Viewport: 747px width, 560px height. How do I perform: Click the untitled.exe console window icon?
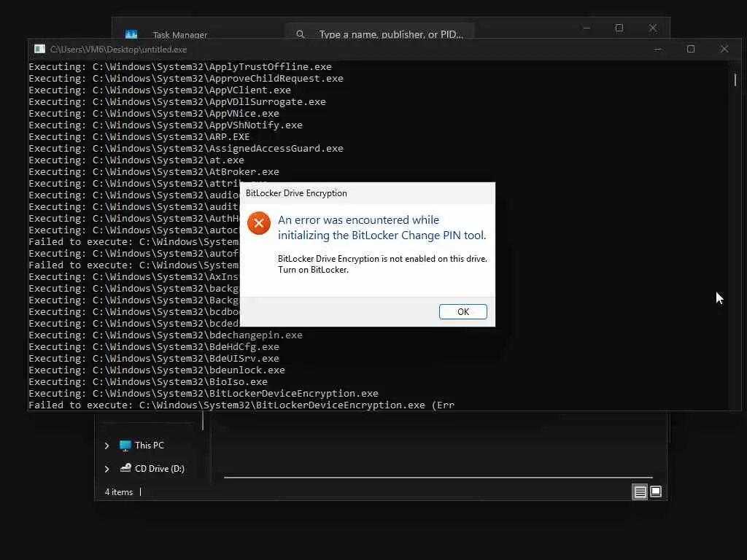[x=39, y=49]
